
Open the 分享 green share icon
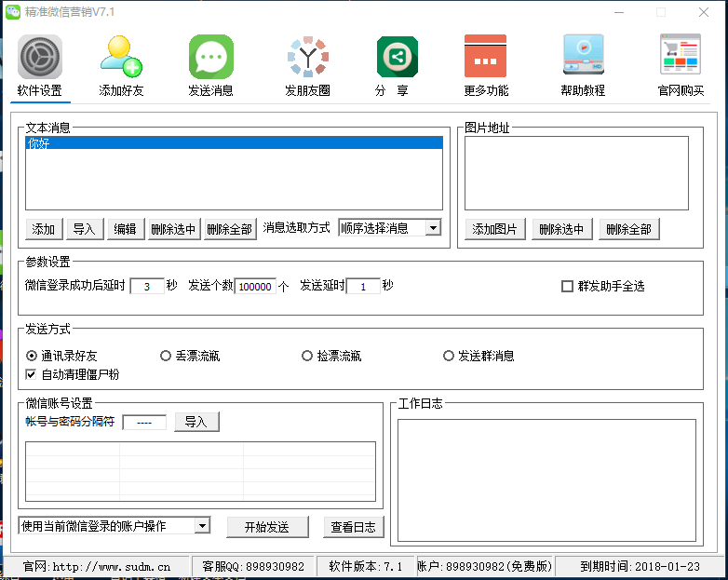(x=397, y=57)
